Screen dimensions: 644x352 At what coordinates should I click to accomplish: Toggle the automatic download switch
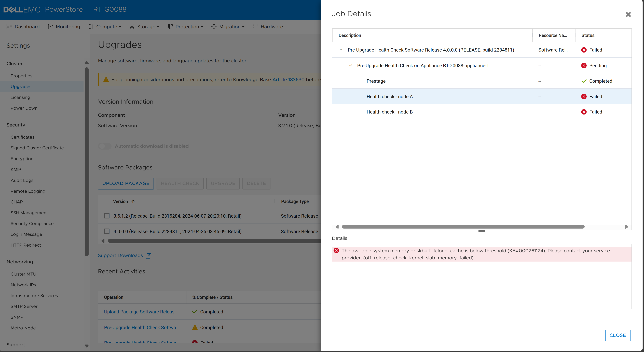click(104, 146)
